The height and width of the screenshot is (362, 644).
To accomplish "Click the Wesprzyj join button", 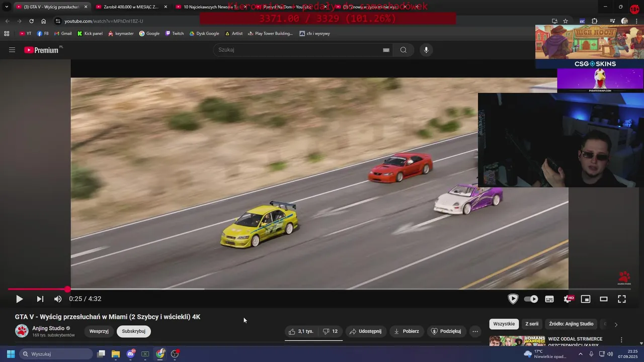I will click(x=99, y=331).
